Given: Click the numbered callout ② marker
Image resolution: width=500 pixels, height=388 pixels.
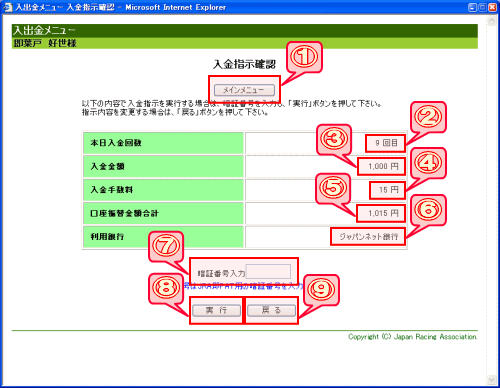Looking at the screenshot, I should coord(428,117).
